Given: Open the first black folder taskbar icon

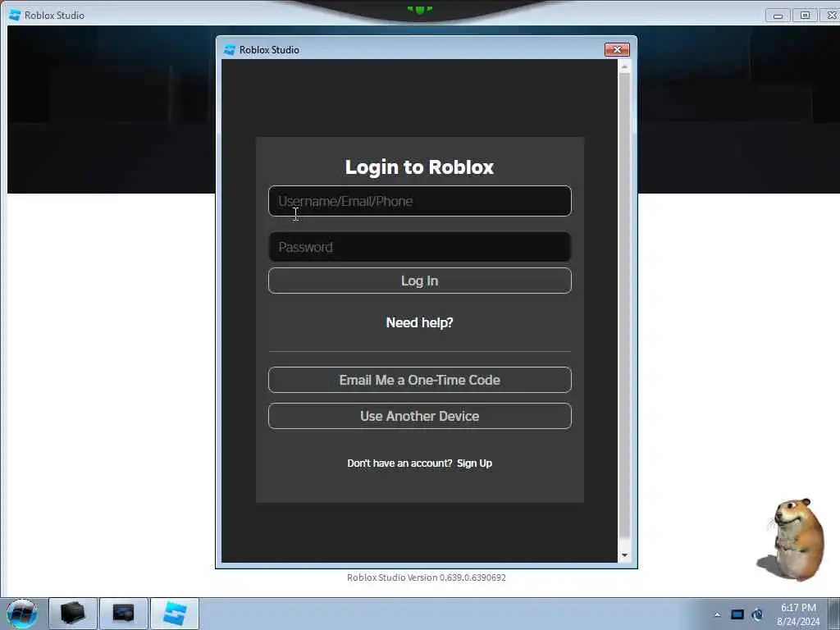Looking at the screenshot, I should [73, 614].
